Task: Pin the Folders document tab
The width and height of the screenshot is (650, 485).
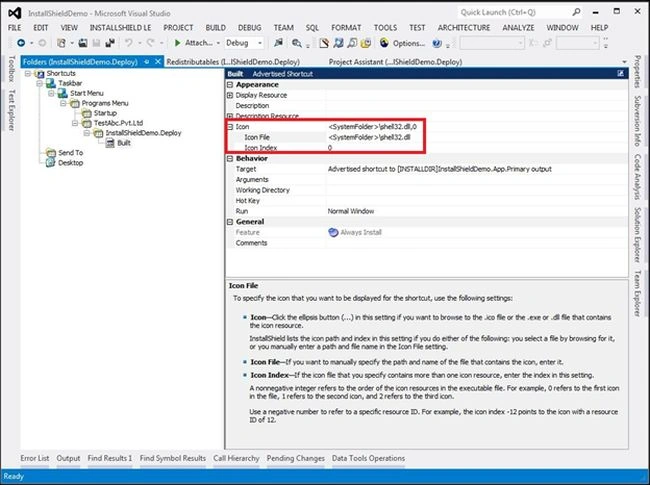Action: [x=147, y=62]
